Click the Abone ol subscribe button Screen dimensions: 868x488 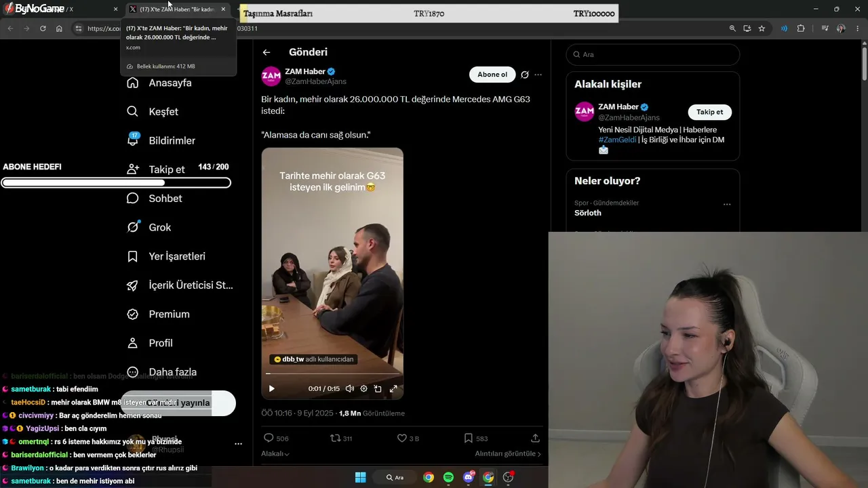tap(492, 75)
